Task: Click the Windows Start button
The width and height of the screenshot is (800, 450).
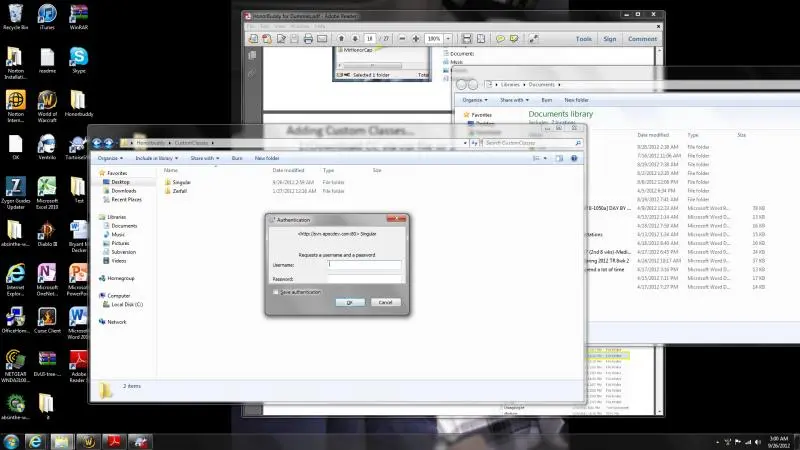Action: (x=11, y=440)
